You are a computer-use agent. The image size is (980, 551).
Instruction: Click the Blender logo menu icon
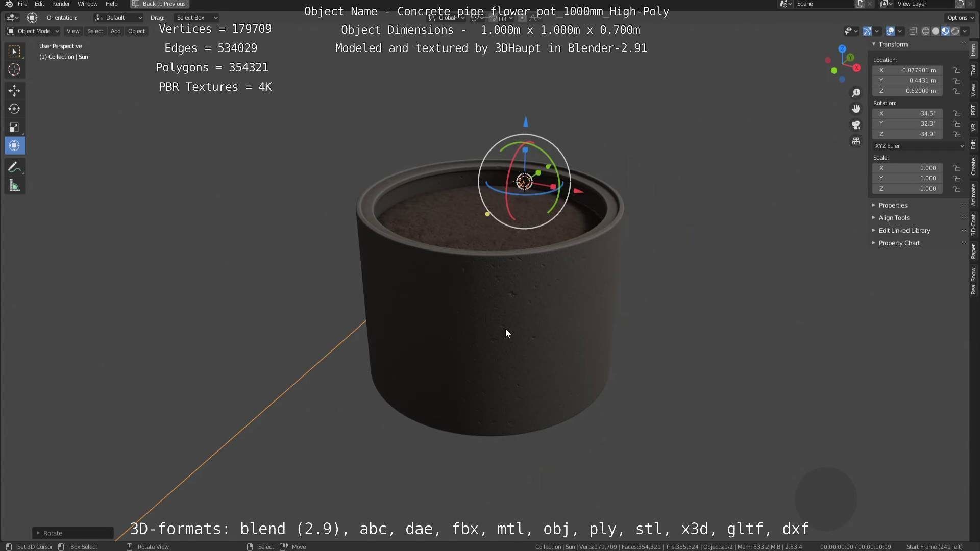point(9,4)
